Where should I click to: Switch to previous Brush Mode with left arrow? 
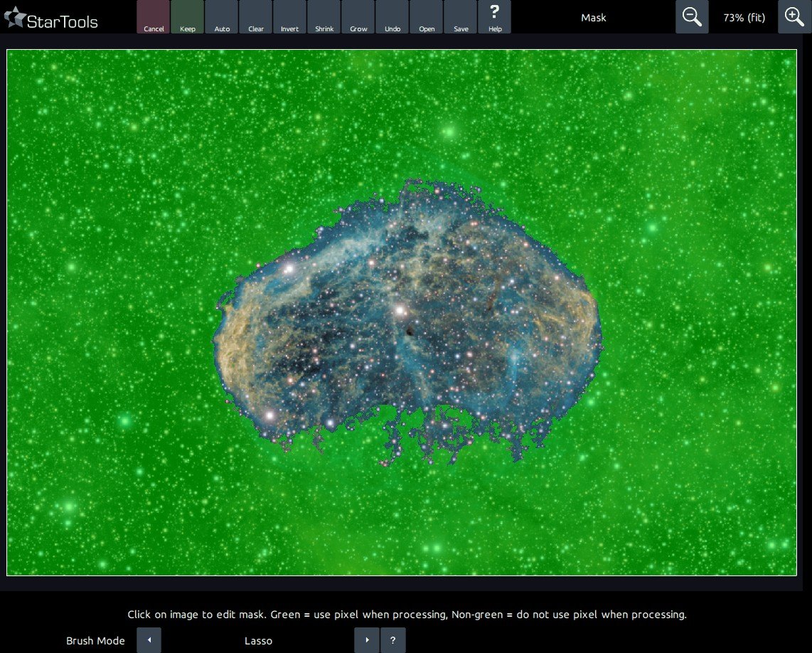click(149, 640)
